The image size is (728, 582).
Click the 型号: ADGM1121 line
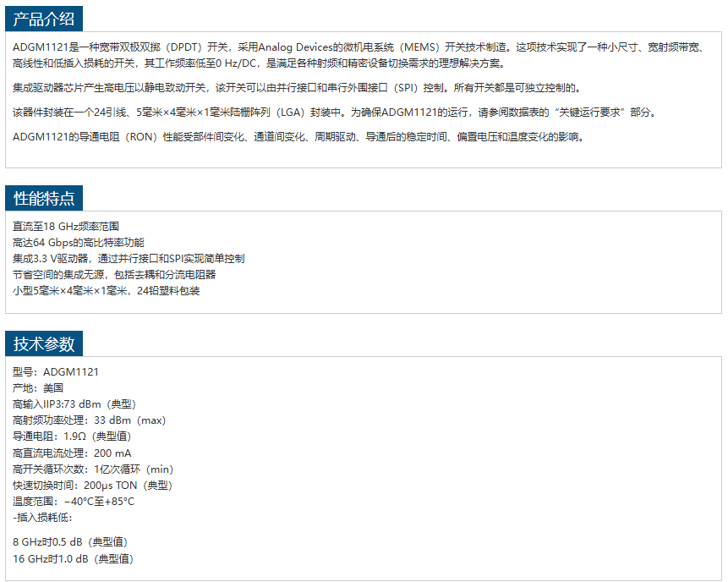click(x=56, y=372)
